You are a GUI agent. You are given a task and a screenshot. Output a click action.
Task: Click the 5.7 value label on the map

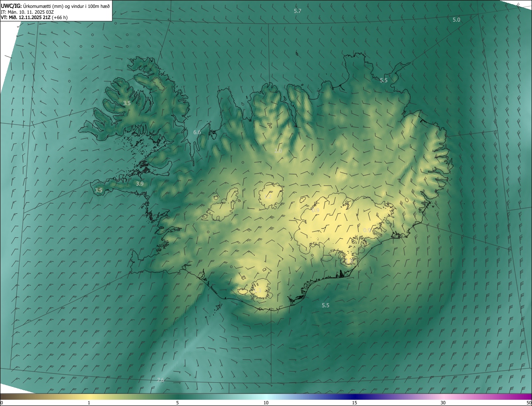tap(298, 11)
